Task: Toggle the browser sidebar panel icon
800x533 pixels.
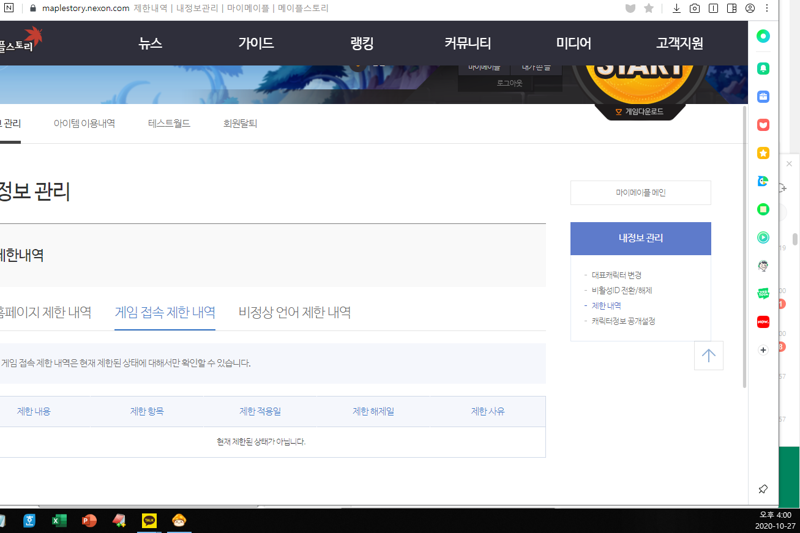Action: point(732,8)
